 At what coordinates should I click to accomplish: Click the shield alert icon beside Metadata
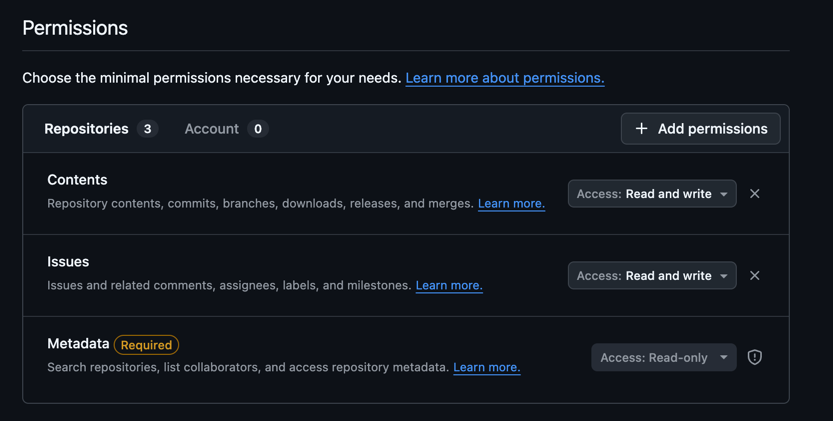point(754,357)
